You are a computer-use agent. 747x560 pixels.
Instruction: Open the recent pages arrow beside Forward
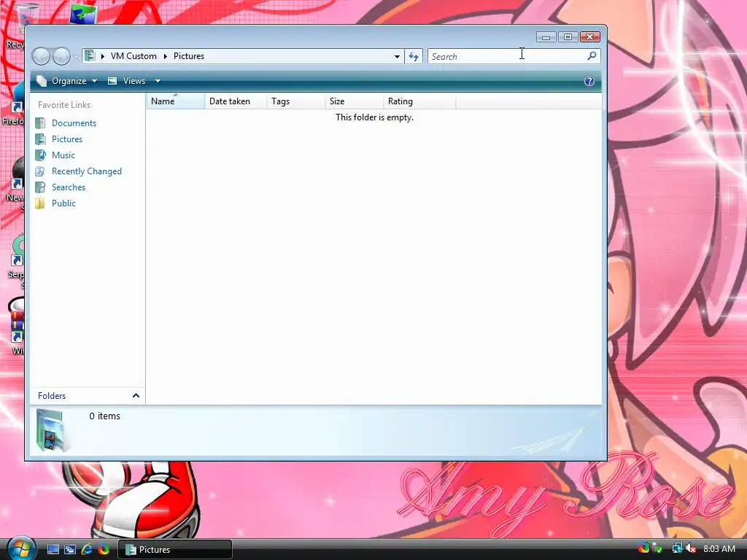(76, 57)
